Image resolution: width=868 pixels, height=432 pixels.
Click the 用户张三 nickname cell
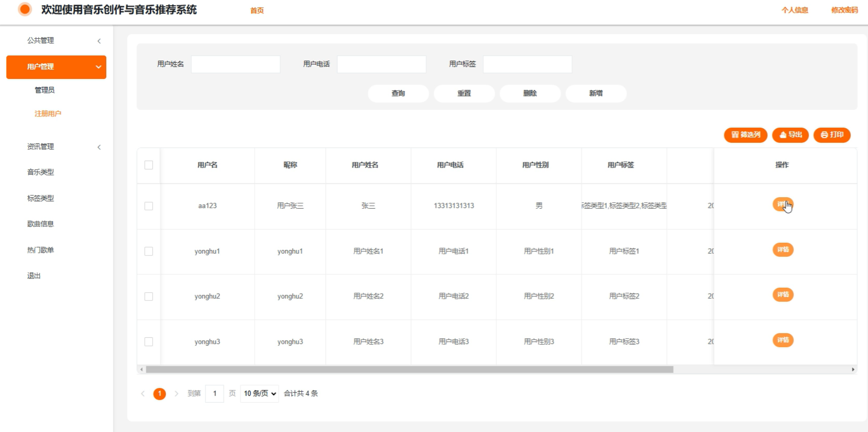[x=290, y=206]
